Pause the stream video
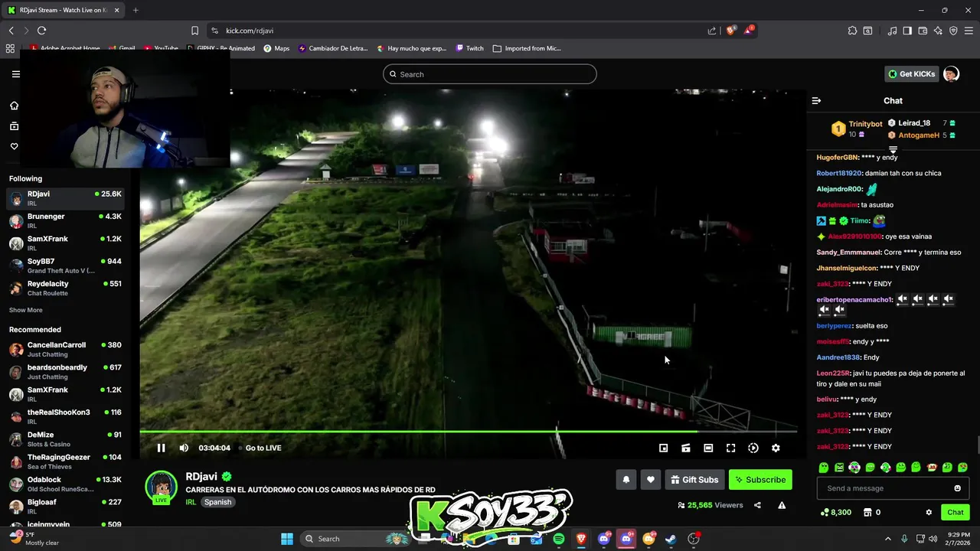Image resolution: width=980 pixels, height=551 pixels. (x=161, y=448)
